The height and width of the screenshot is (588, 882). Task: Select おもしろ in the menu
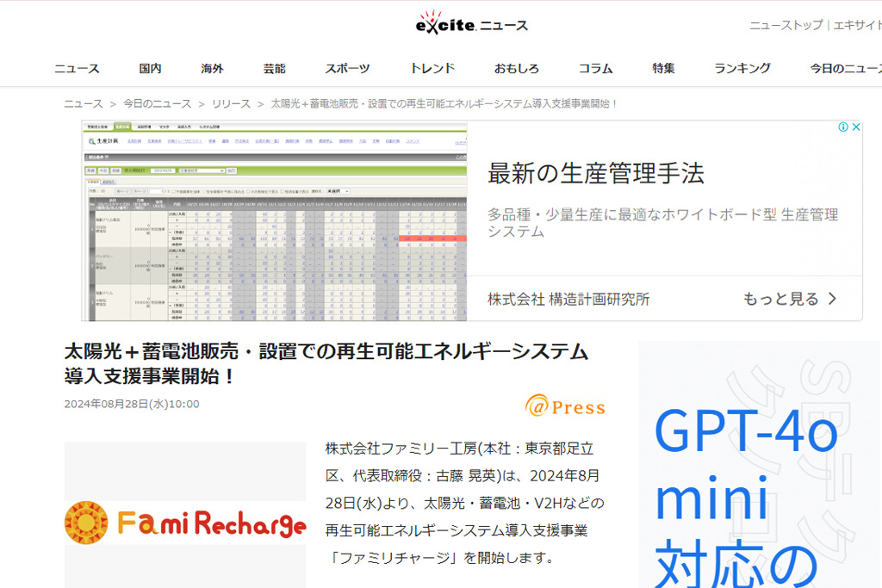(x=517, y=69)
